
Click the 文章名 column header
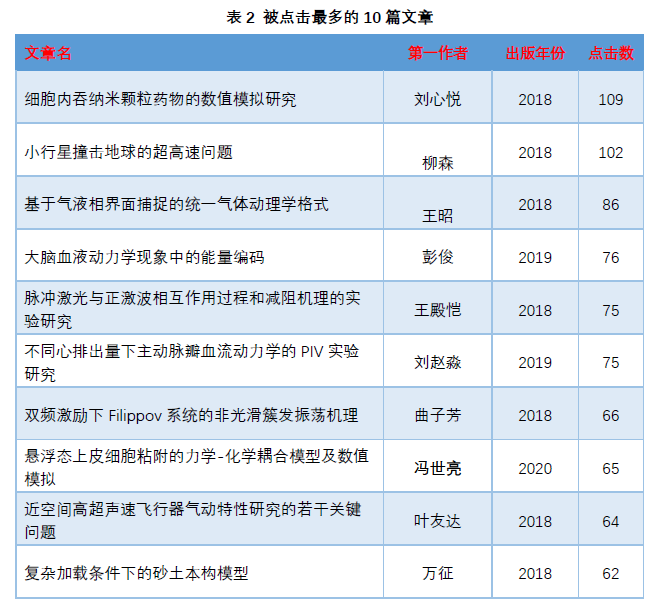(48, 53)
